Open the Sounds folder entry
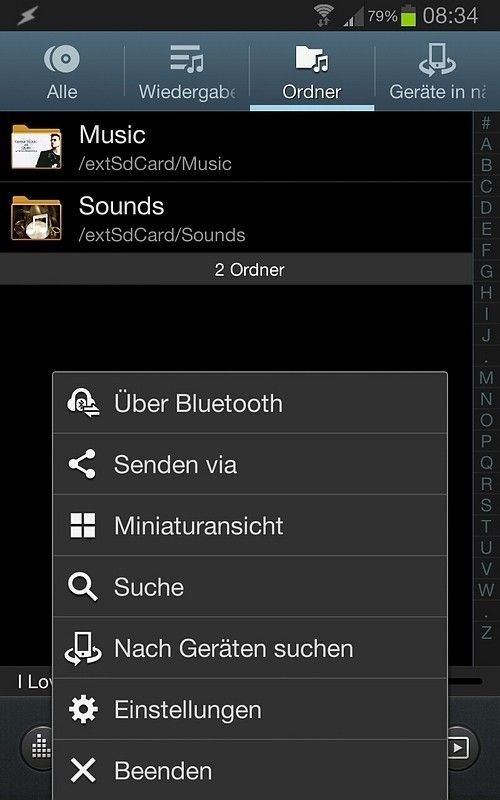 point(236,218)
